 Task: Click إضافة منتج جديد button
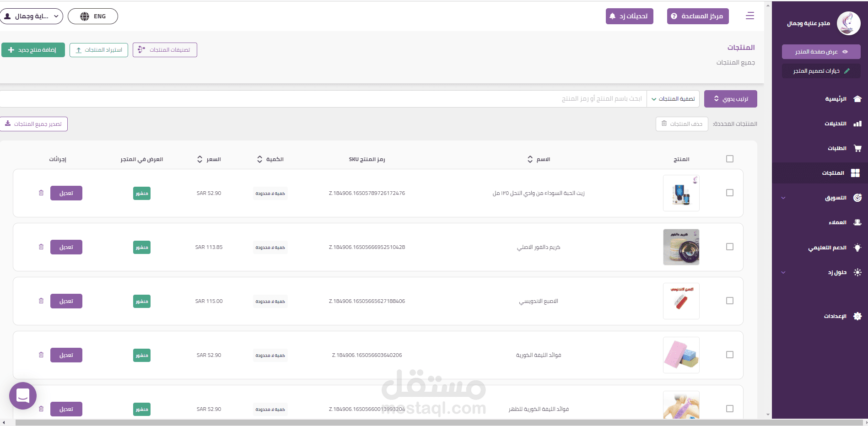[x=33, y=50]
